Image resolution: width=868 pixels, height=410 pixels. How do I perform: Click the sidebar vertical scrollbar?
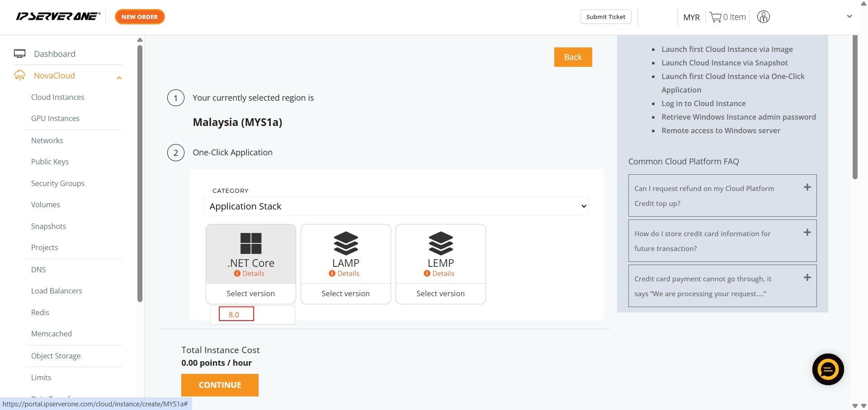140,172
